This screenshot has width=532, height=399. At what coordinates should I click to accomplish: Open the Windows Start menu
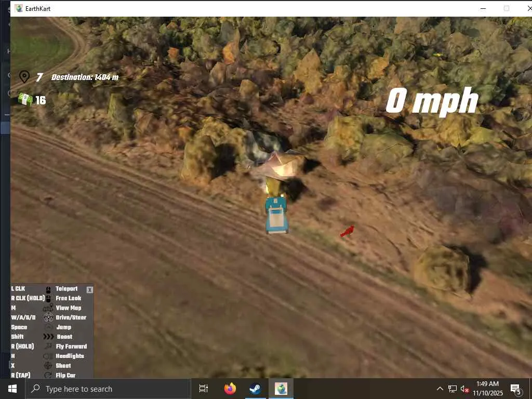tap(12, 389)
